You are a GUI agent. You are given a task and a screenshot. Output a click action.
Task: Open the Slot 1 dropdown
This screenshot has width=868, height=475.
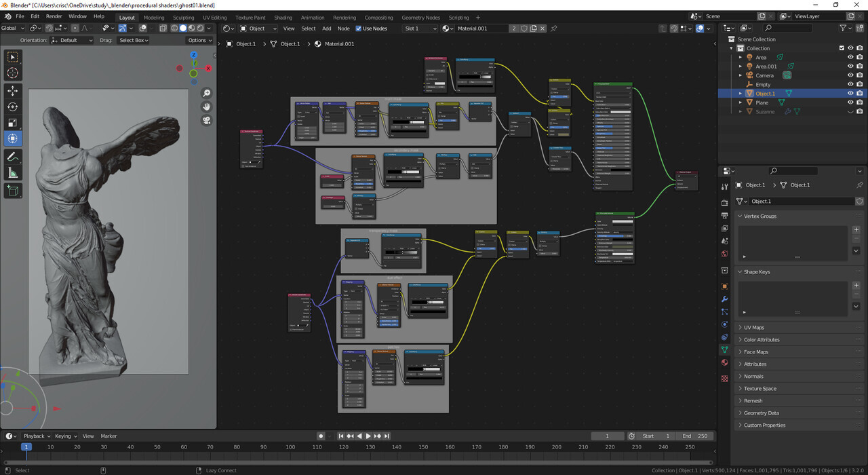click(x=420, y=28)
